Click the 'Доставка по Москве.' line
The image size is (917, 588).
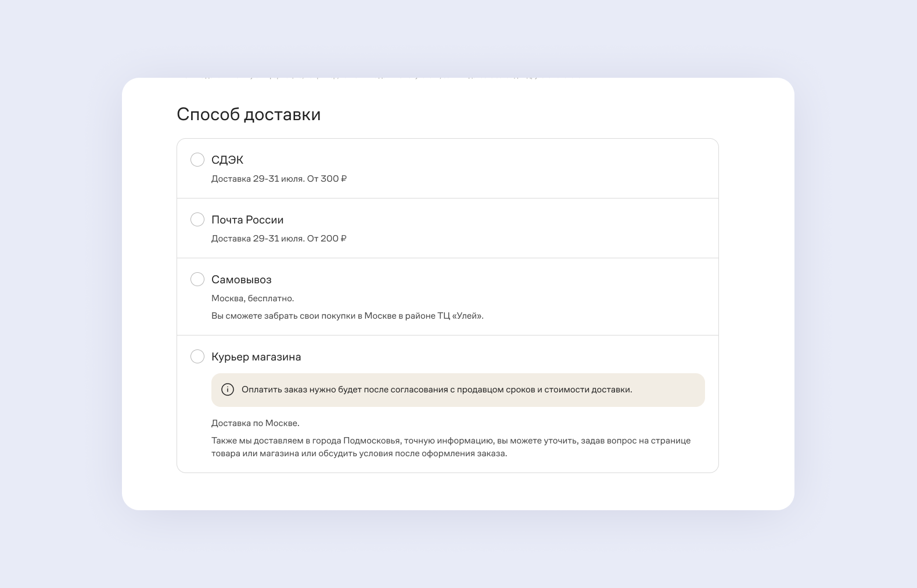pyautogui.click(x=256, y=423)
